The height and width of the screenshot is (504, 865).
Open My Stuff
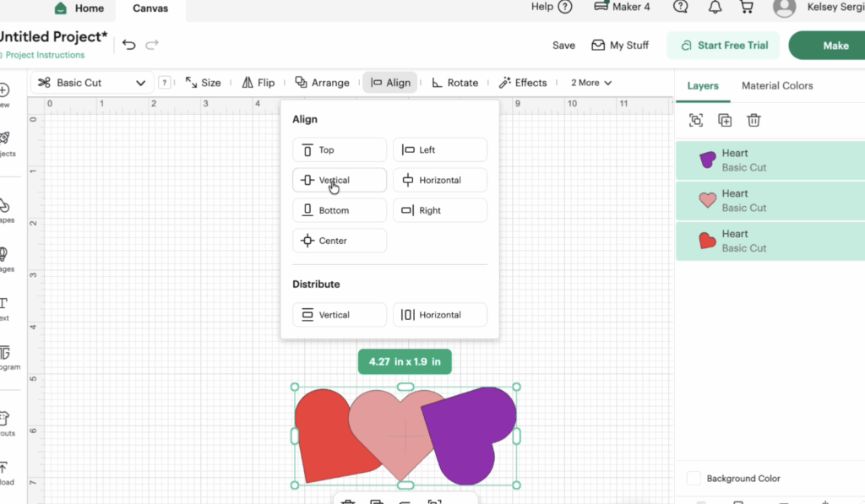[620, 46]
